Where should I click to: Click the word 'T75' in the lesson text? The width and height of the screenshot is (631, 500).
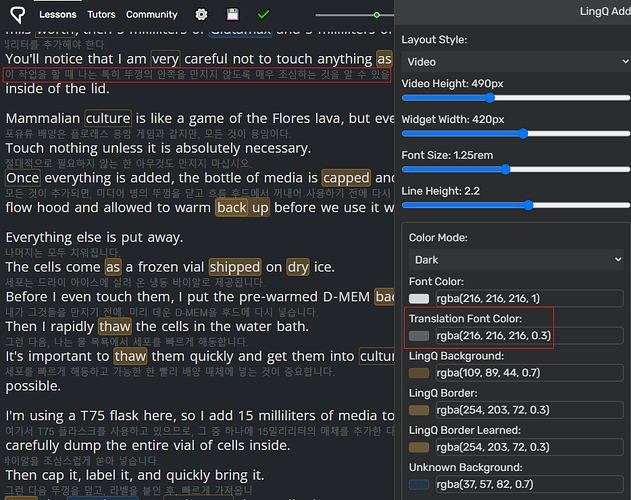pyautogui.click(x=93, y=415)
